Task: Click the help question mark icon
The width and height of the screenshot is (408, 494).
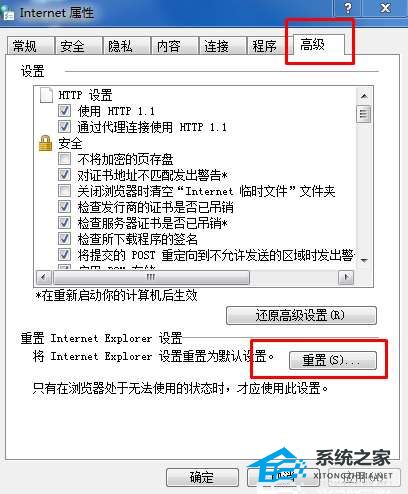Action: point(348,7)
